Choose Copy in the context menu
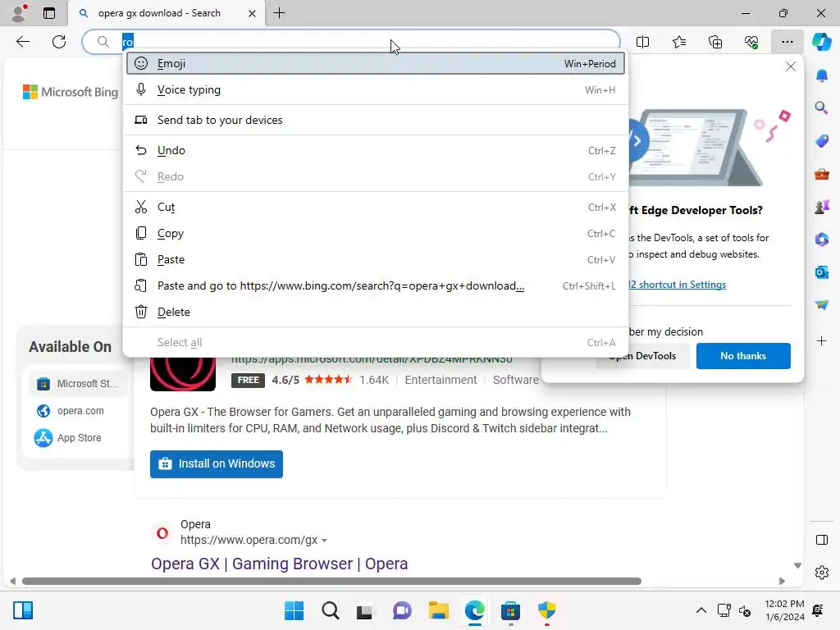Viewport: 840px width, 630px height. (x=376, y=233)
